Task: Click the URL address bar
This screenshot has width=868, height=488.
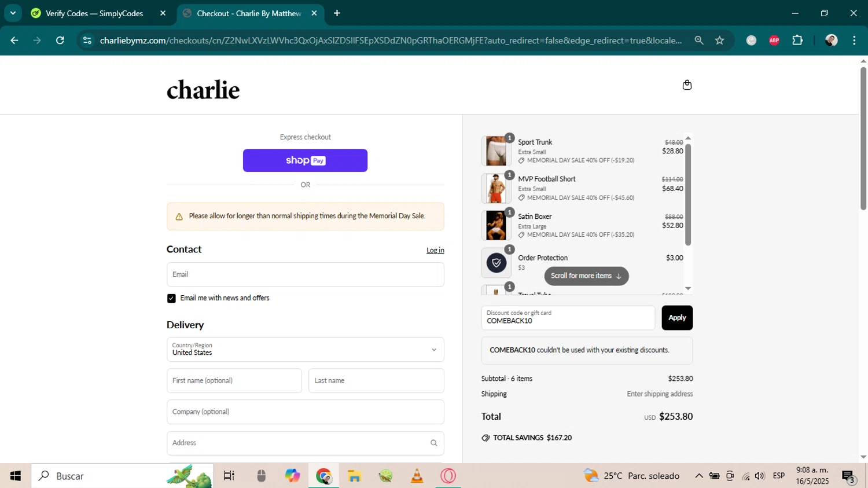Action: point(391,41)
